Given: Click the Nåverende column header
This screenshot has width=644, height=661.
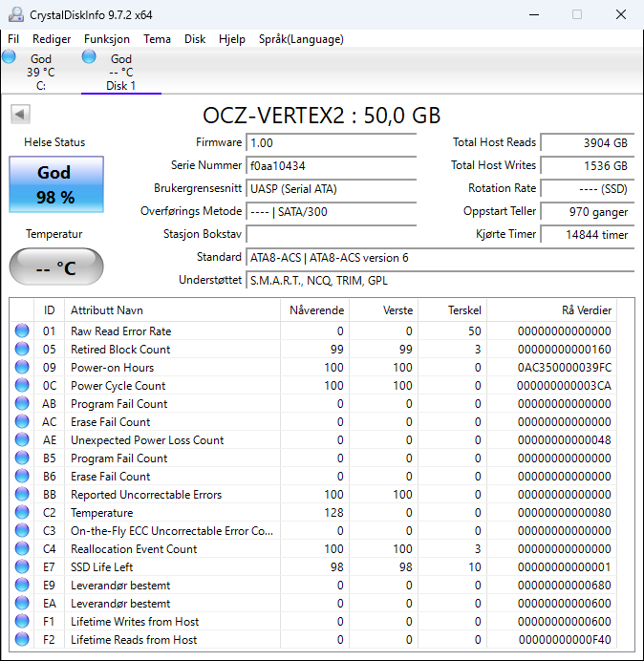Looking at the screenshot, I should 315,310.
